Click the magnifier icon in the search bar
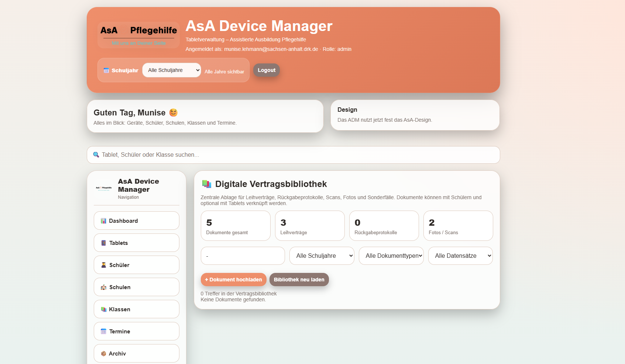Viewport: 625px width, 364px height. pyautogui.click(x=96, y=155)
